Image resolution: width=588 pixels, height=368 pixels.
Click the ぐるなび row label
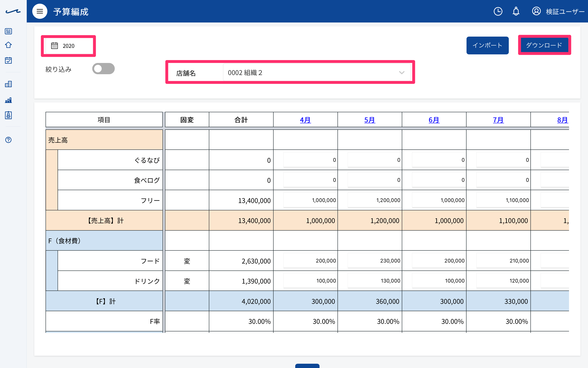pos(147,160)
